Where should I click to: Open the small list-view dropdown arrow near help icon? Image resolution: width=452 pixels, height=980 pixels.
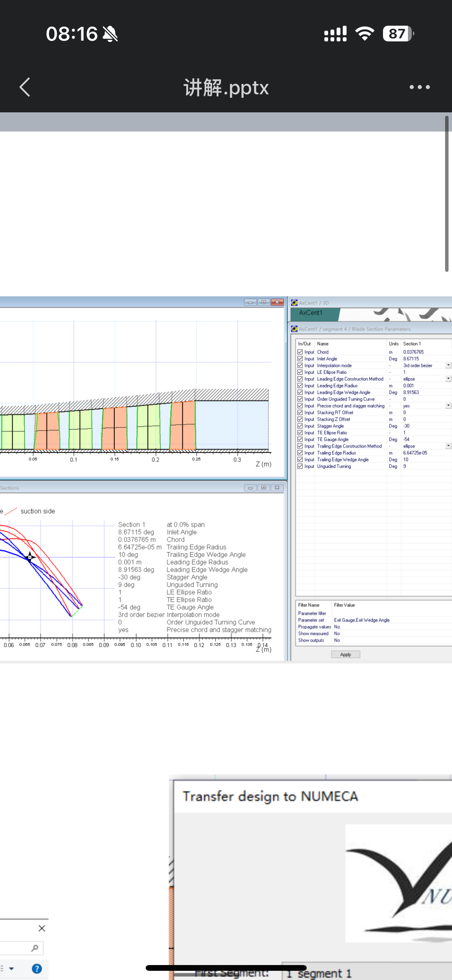pos(12,968)
